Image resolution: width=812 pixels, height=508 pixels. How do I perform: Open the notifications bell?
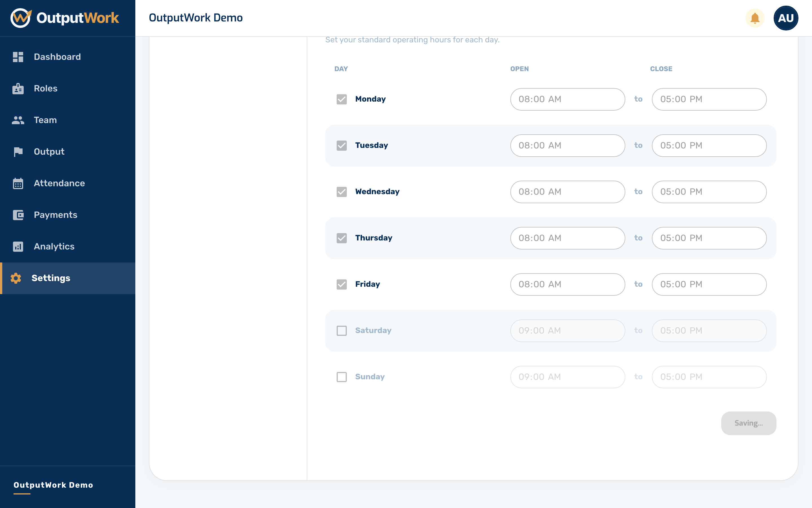point(755,18)
